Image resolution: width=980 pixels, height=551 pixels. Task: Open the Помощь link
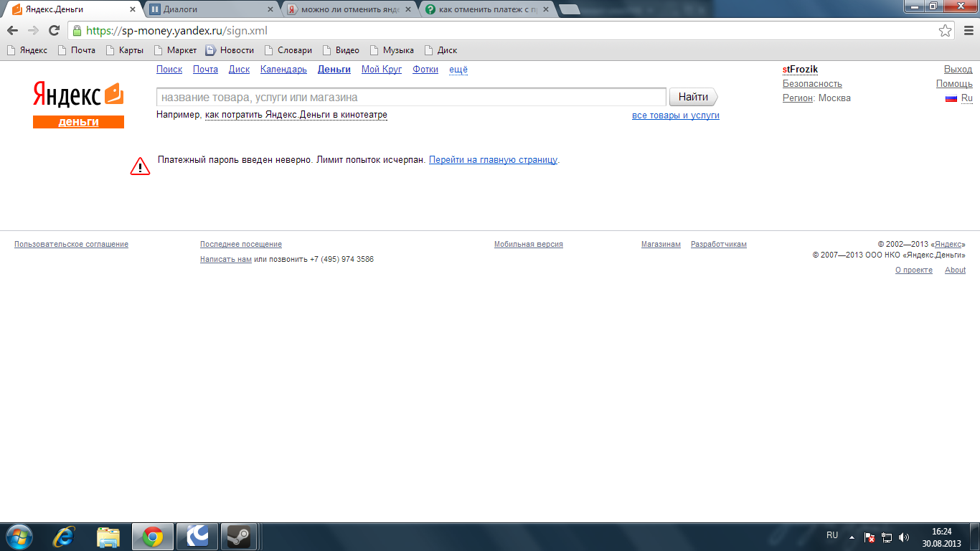coord(954,84)
